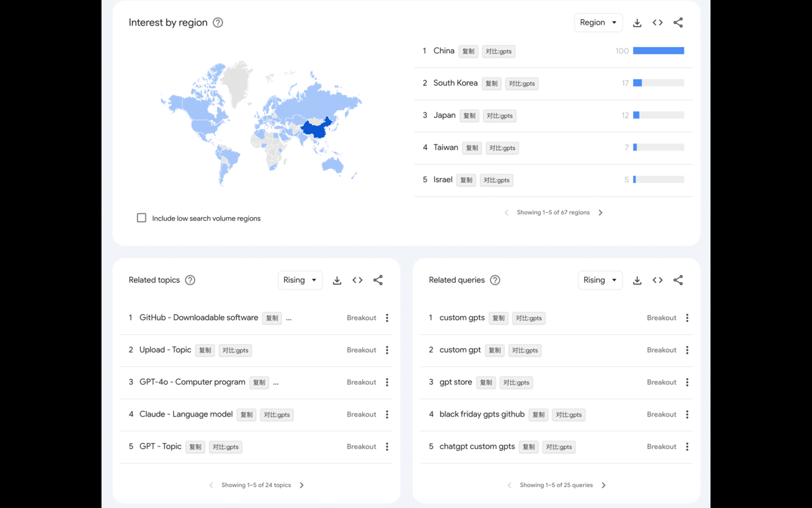Click Breakout label next to gpt store

(661, 382)
